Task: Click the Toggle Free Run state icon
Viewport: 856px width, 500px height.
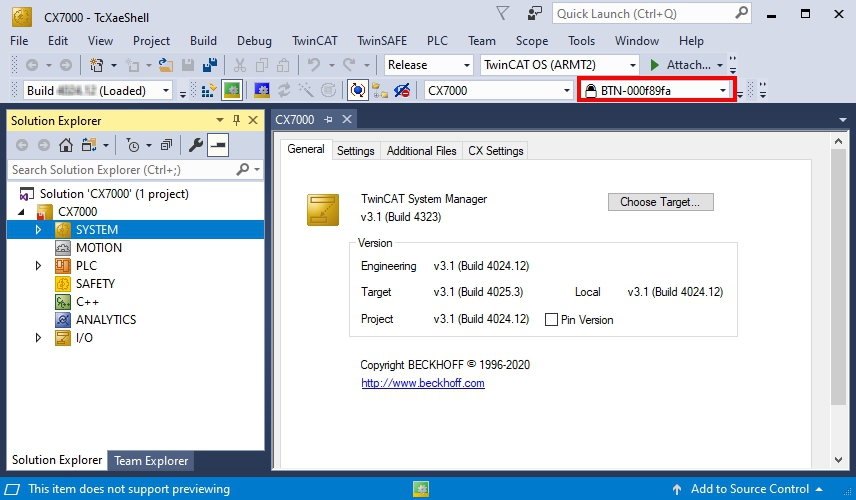Action: point(329,91)
